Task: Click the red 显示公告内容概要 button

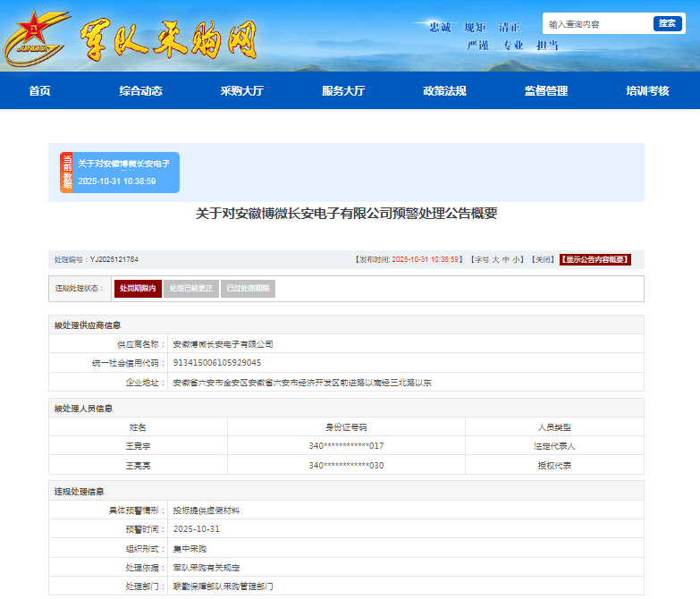Action: [x=595, y=259]
